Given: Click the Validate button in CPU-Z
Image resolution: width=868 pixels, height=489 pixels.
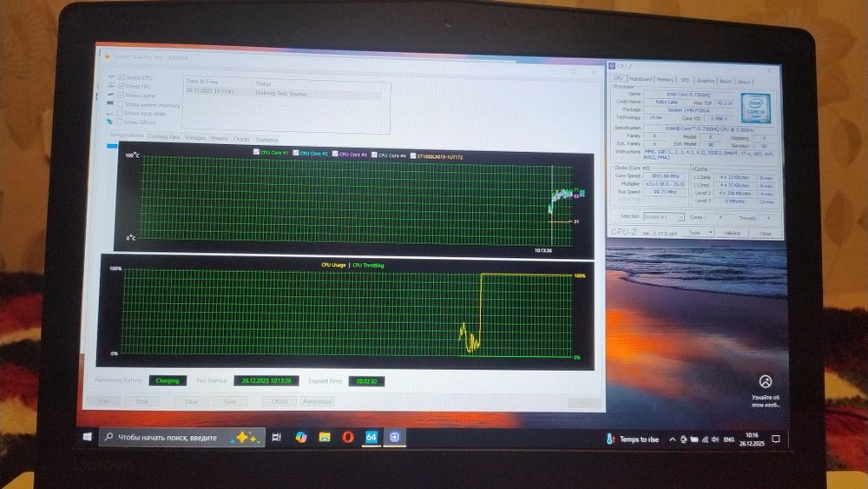Looking at the screenshot, I should click(732, 233).
